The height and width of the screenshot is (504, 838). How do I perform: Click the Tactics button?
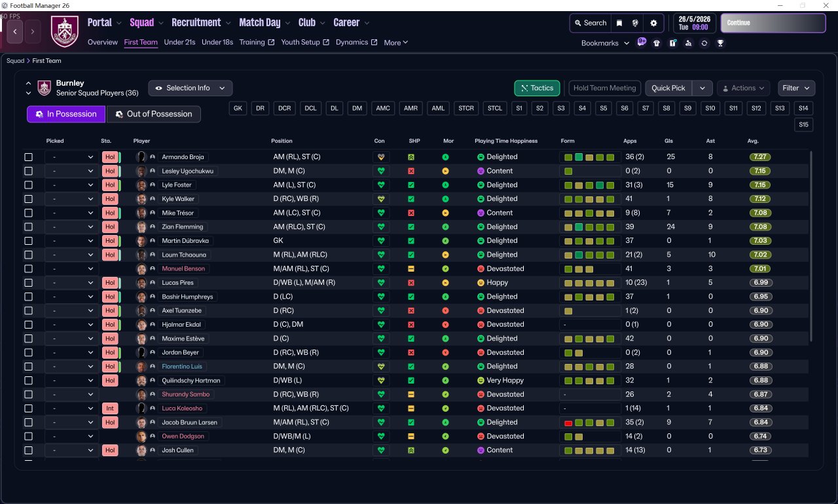coord(537,88)
